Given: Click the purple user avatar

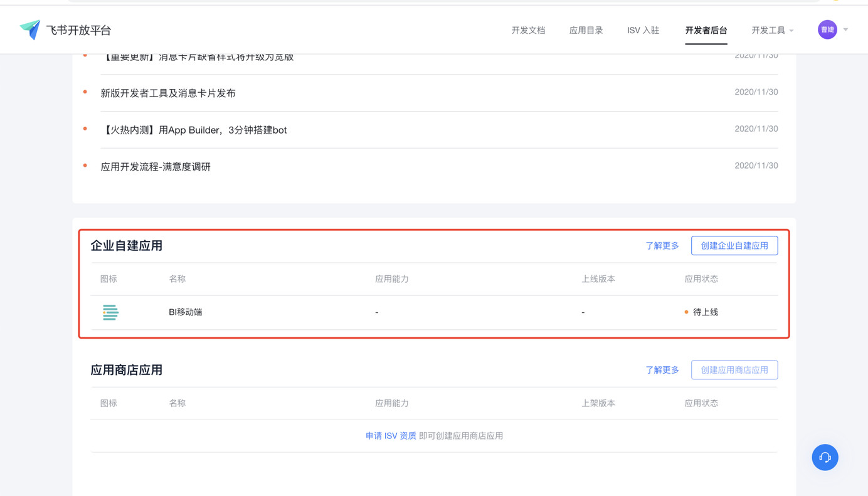Looking at the screenshot, I should click(x=827, y=29).
